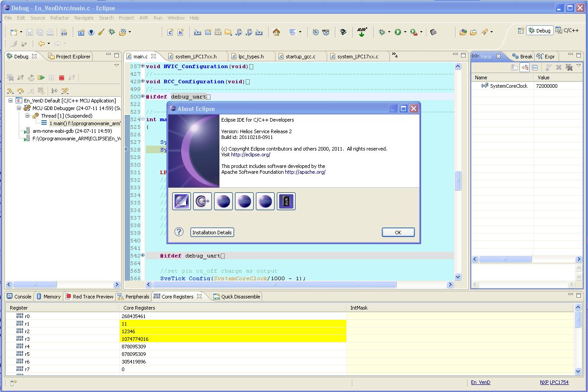The width and height of the screenshot is (588, 392).
Task: Click the Collapse All icon in Variables view
Action: pos(535,67)
